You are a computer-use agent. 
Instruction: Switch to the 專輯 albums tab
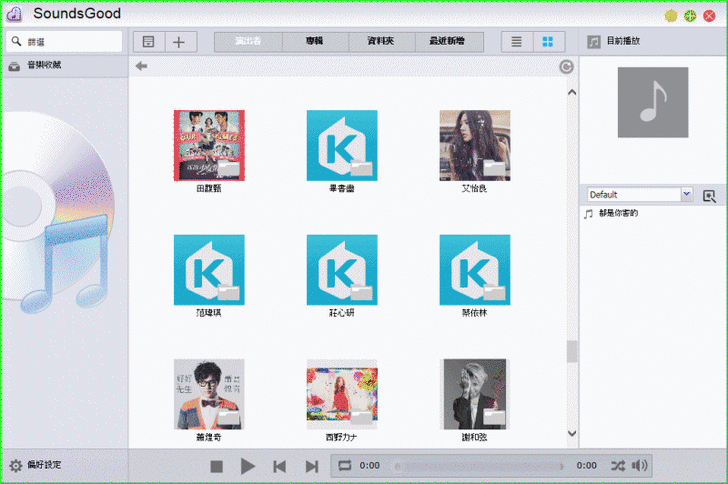315,41
